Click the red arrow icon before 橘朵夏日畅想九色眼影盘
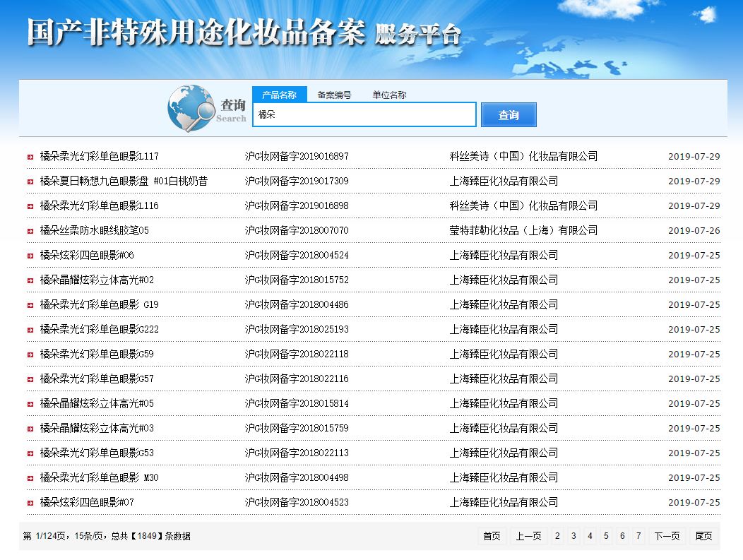This screenshot has width=743, height=560. (x=29, y=180)
